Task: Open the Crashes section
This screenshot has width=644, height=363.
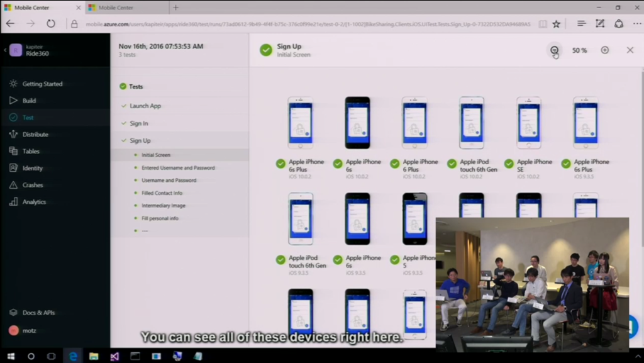Action: point(26,185)
